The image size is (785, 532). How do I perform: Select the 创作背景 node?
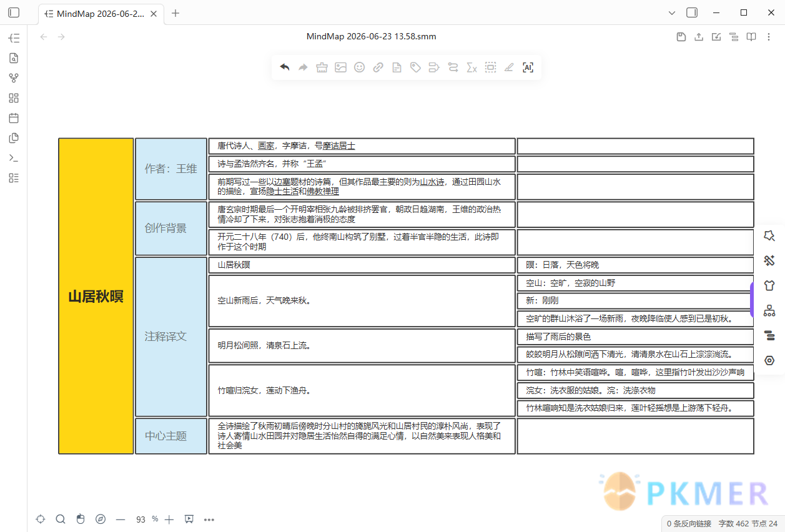(171, 228)
